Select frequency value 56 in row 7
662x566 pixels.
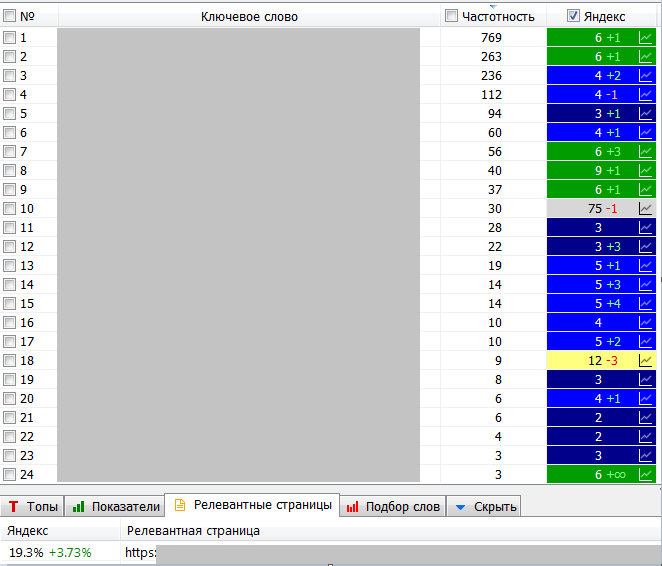(495, 152)
